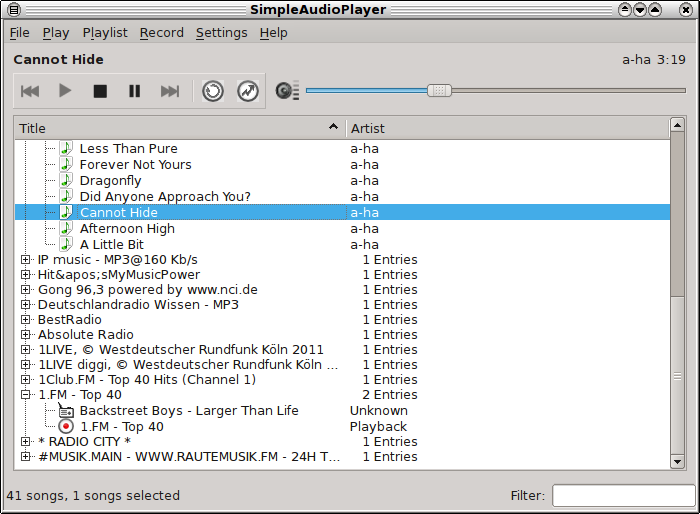The width and height of the screenshot is (700, 514).
Task: Select the song A Little Bit
Action: coord(112,244)
